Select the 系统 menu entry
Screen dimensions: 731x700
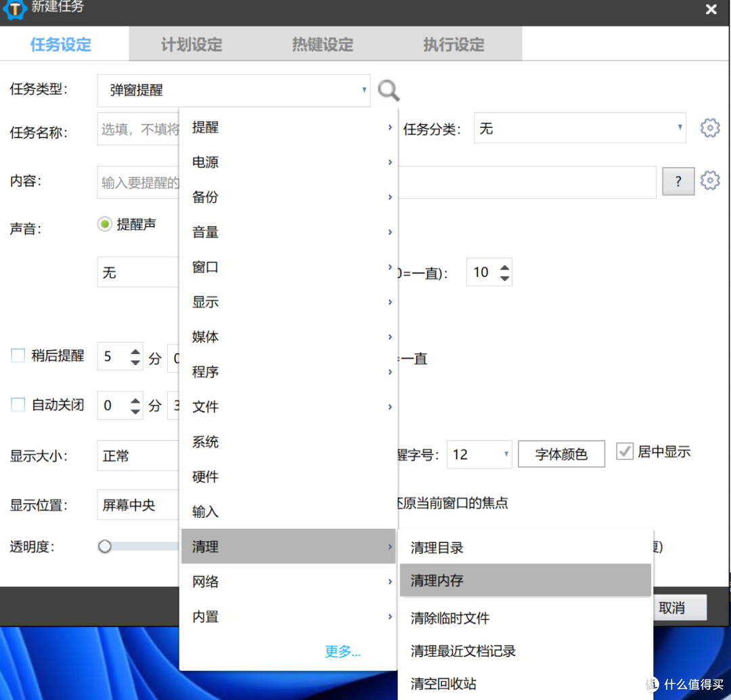pyautogui.click(x=289, y=441)
